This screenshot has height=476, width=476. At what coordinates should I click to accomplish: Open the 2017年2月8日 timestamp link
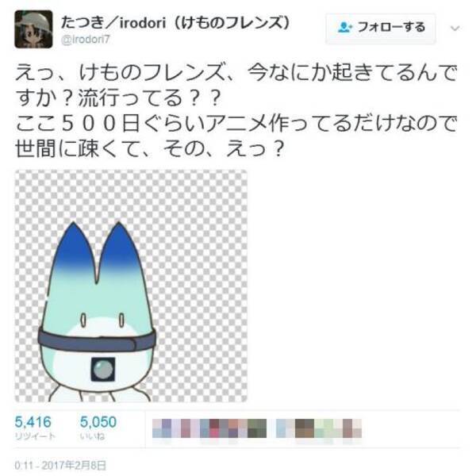[60, 466]
